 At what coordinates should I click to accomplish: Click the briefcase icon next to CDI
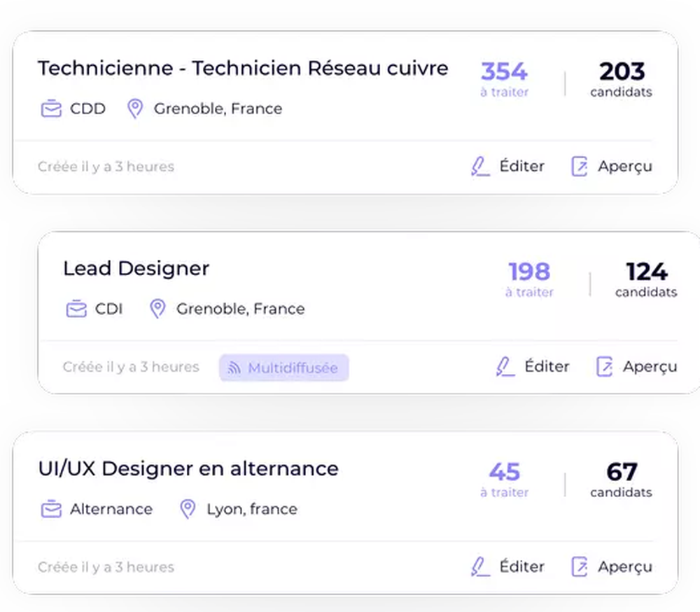coord(76,309)
